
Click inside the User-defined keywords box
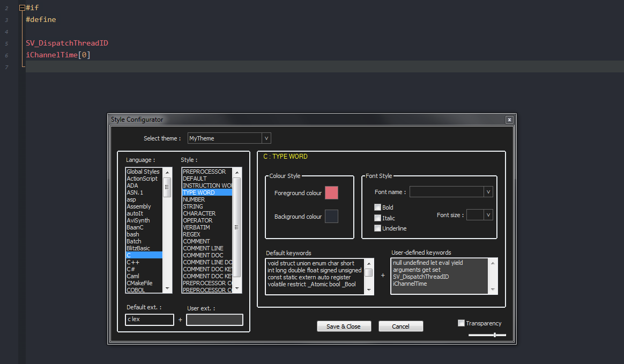point(440,276)
